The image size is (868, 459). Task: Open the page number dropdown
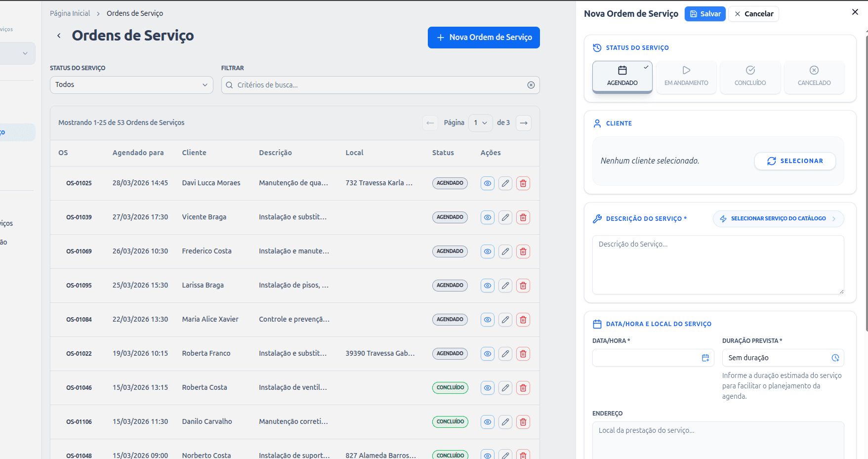coord(480,123)
